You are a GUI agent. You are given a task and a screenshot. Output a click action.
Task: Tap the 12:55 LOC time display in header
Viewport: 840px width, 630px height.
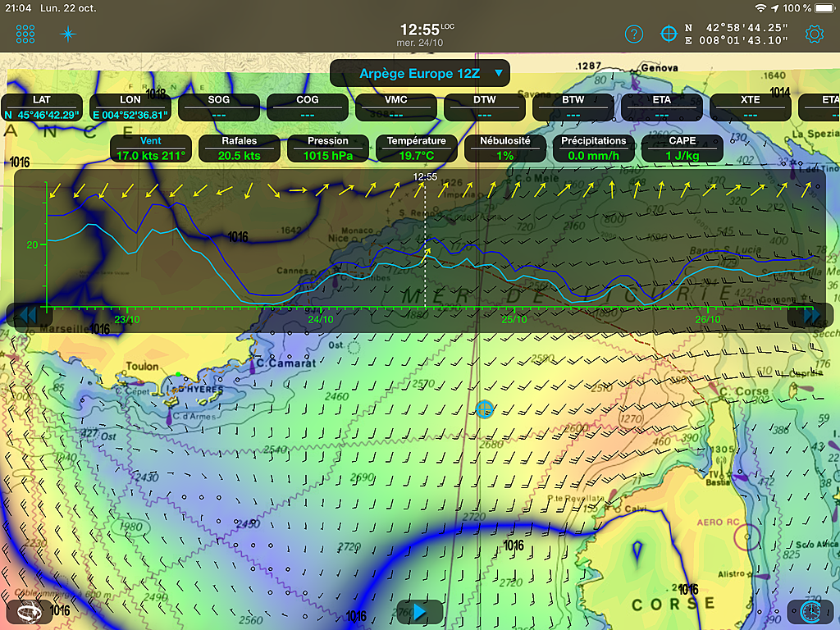pos(427,30)
